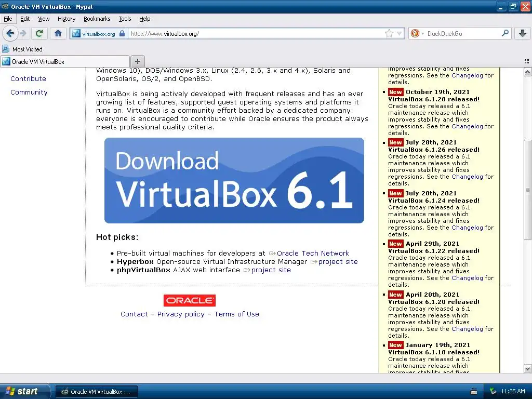Open the URL history dropdown arrow

point(400,33)
